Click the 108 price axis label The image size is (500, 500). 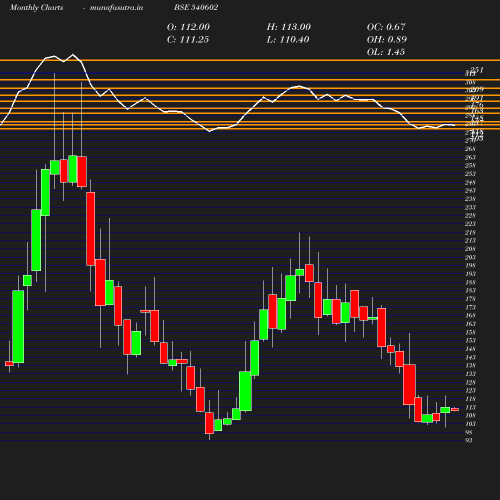coord(470,415)
